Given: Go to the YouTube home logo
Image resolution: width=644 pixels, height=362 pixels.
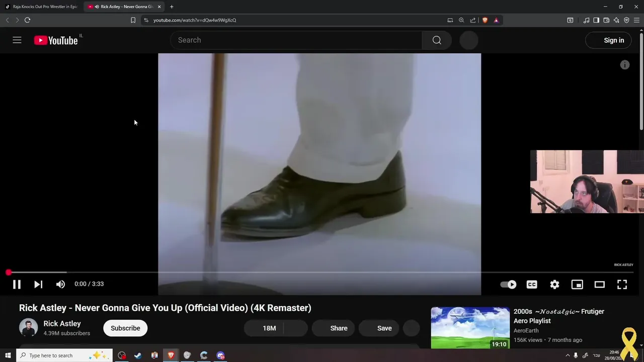Looking at the screenshot, I should pyautogui.click(x=56, y=40).
